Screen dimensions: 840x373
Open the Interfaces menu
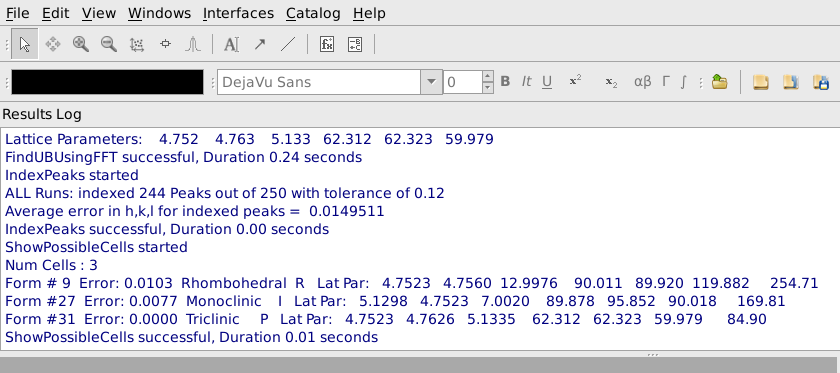238,13
